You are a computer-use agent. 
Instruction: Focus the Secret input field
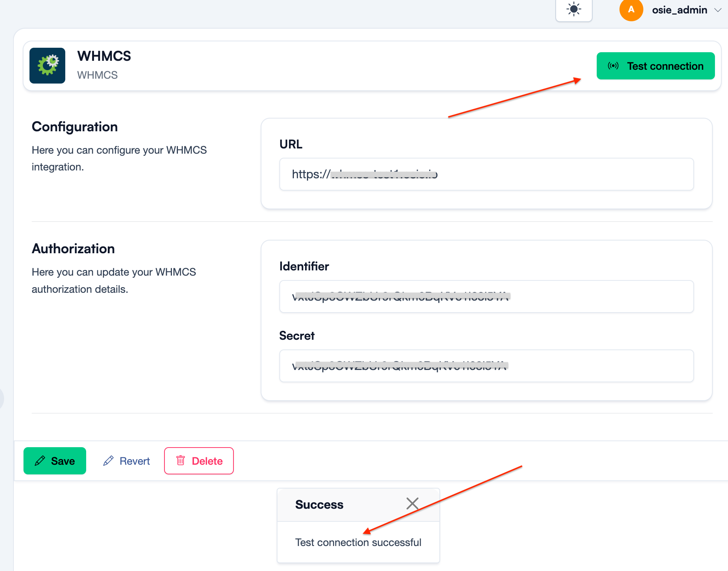point(486,366)
